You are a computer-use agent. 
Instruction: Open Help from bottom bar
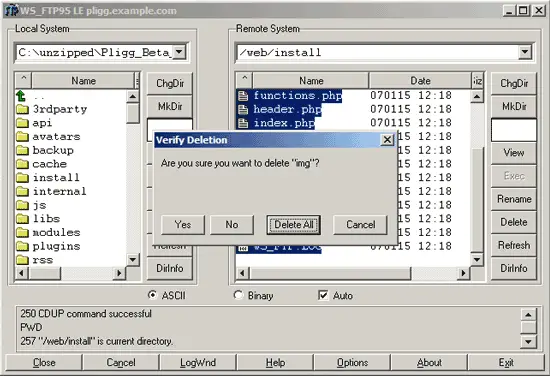tap(275, 362)
